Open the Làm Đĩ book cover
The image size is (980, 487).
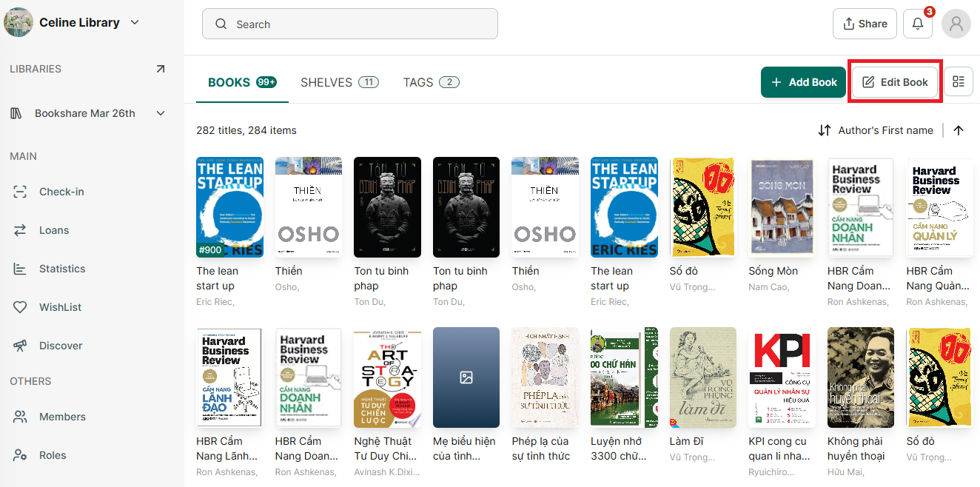pyautogui.click(x=703, y=377)
